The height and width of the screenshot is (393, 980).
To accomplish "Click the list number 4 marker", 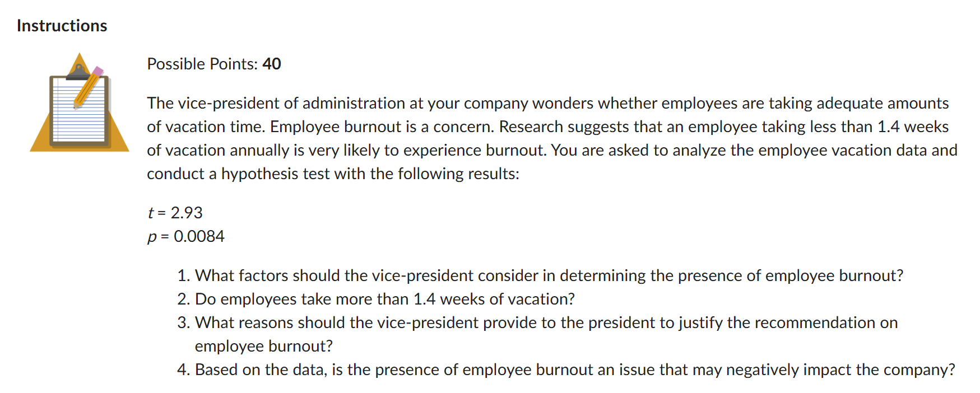I will (x=184, y=369).
